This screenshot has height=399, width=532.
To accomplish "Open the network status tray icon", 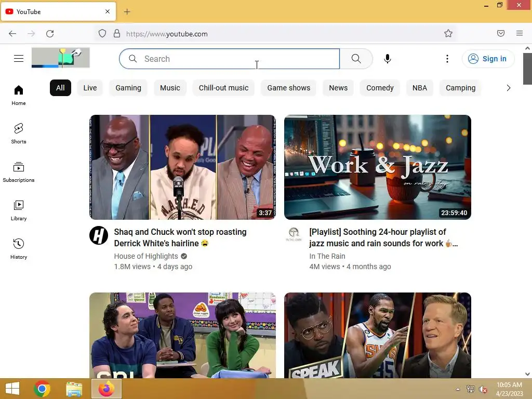I will point(470,389).
